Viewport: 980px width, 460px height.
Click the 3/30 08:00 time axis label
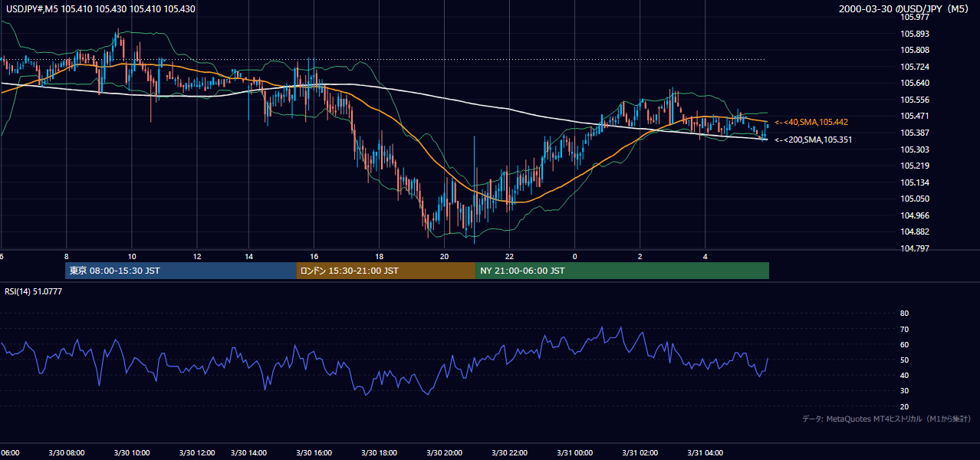point(67,453)
